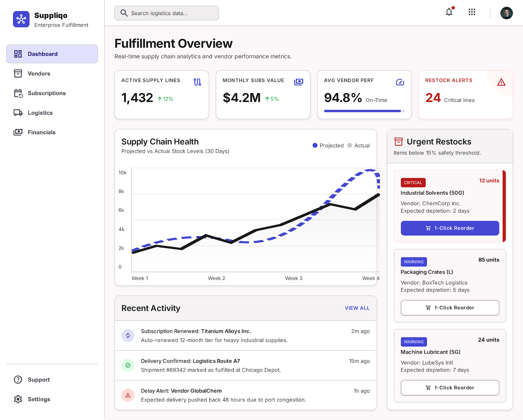This screenshot has width=523, height=420.
Task: Click the Urgent Restocks archive icon
Action: pyautogui.click(x=398, y=141)
